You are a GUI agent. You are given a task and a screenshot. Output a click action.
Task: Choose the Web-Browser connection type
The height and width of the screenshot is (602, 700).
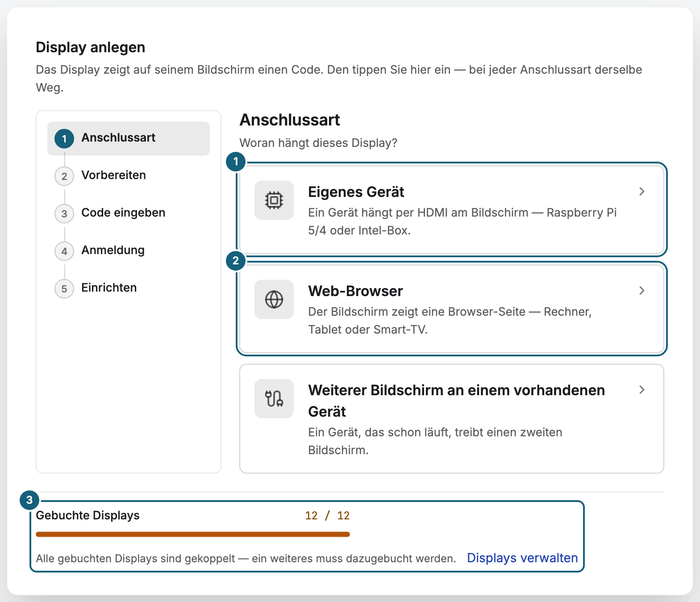452,309
